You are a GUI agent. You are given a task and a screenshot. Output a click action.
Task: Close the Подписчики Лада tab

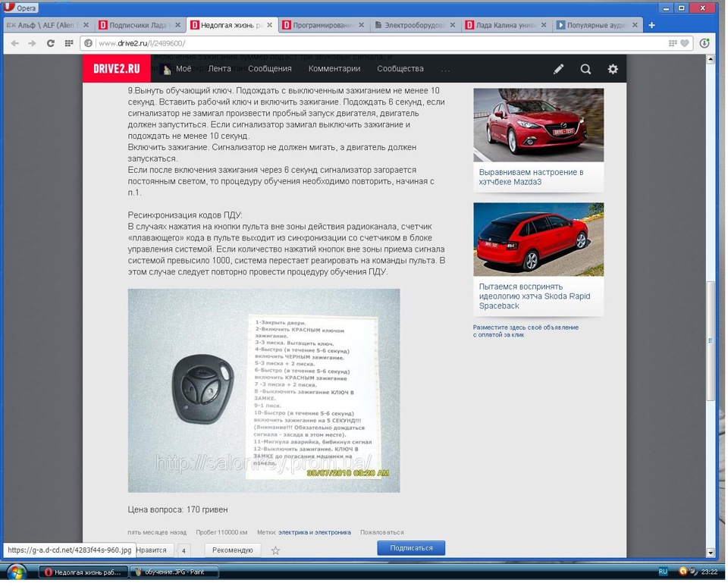coord(177,25)
